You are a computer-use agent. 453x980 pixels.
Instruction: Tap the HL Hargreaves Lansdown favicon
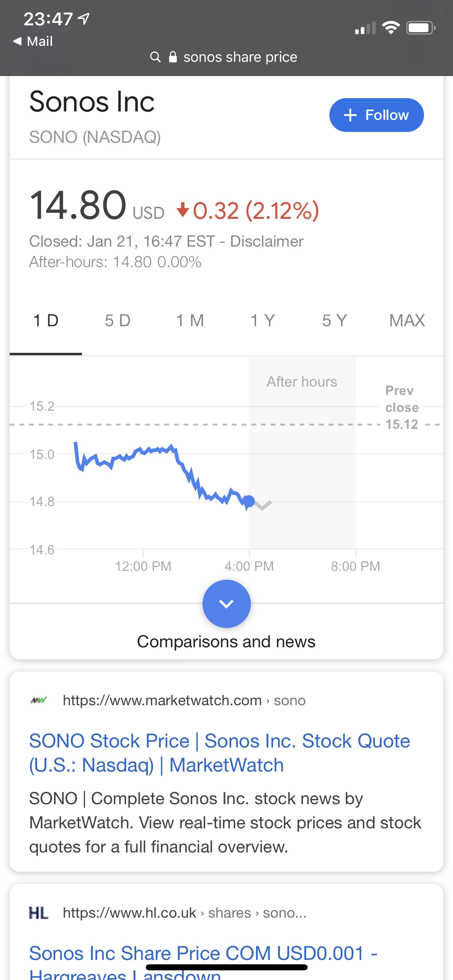tap(39, 913)
